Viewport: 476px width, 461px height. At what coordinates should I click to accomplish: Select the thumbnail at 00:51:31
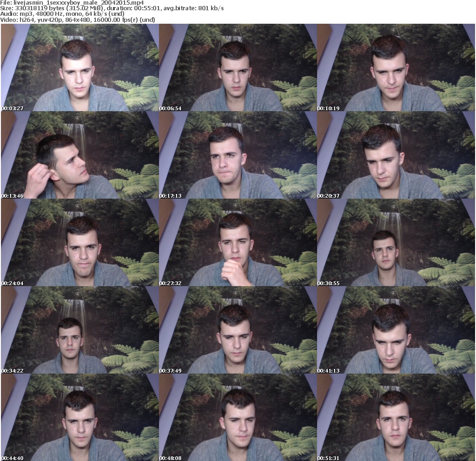[x=396, y=418]
